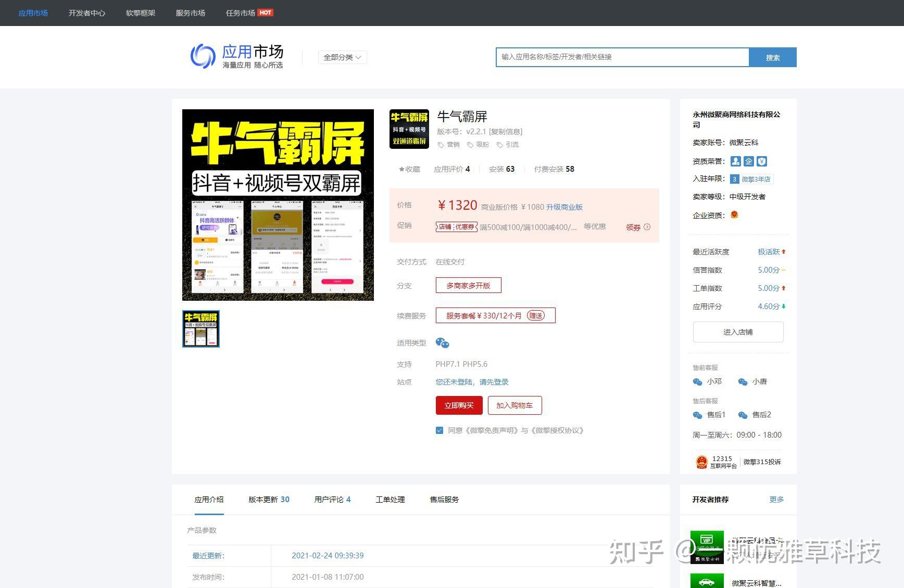Click the WeChat icon under 适用类型
Image resolution: width=904 pixels, height=588 pixels.
pos(442,343)
